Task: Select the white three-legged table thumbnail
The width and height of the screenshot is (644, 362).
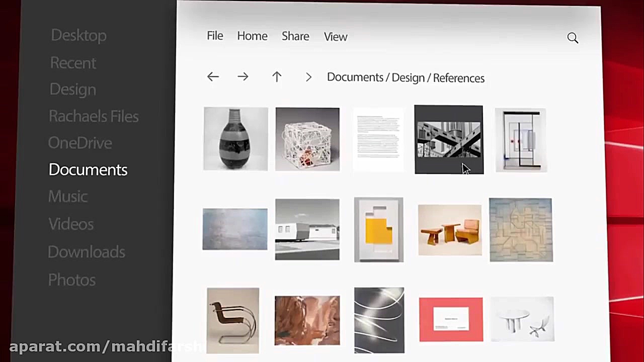Action: pos(522,320)
